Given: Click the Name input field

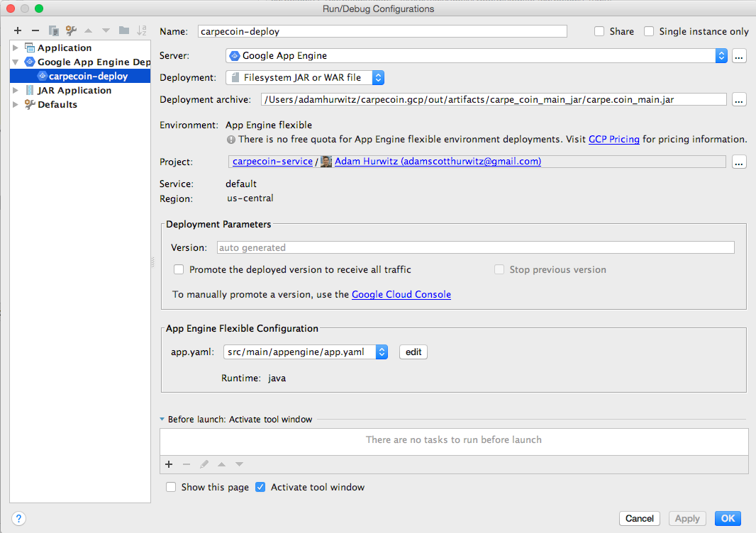Looking at the screenshot, I should point(382,31).
